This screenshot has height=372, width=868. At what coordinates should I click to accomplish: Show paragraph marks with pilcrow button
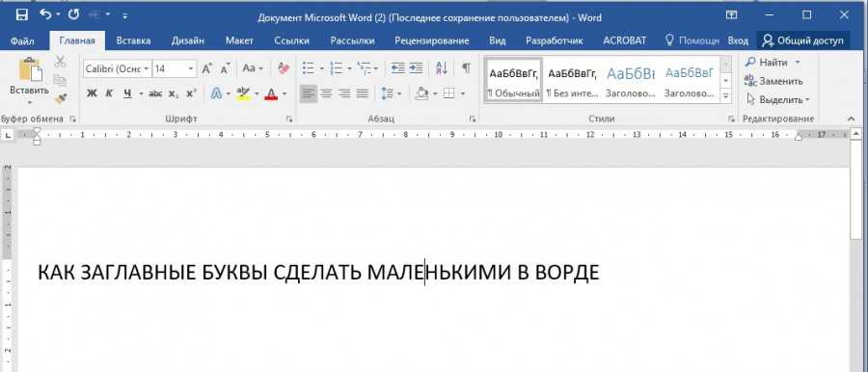[466, 68]
